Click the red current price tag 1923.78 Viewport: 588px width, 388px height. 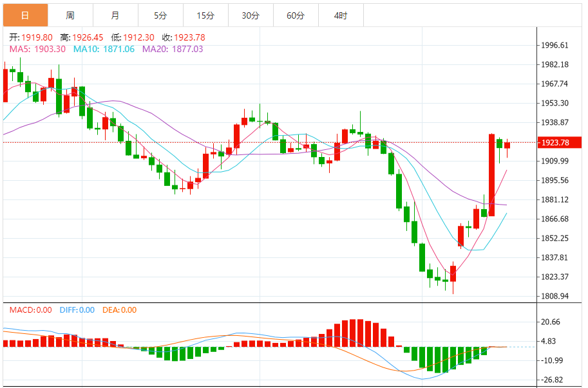[560, 143]
